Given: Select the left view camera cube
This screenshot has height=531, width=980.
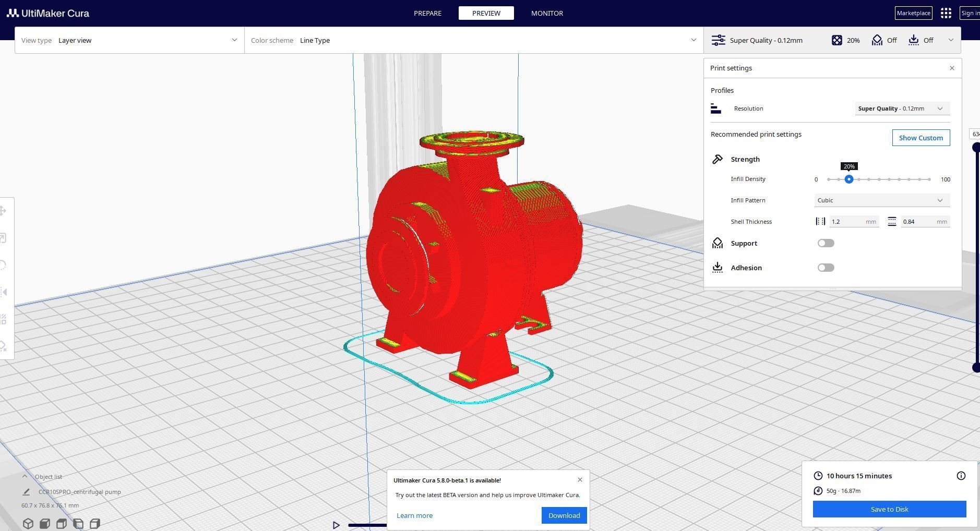Looking at the screenshot, I should pyautogui.click(x=78, y=523).
